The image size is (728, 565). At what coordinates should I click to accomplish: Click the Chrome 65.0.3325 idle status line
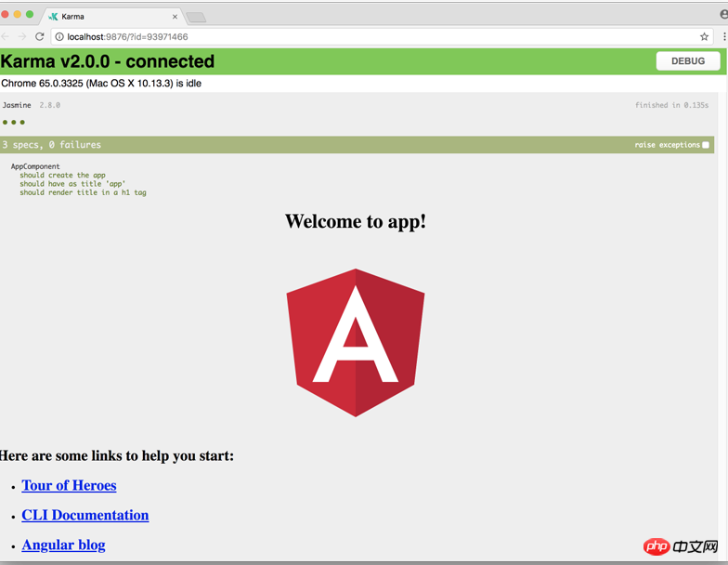[x=101, y=84]
